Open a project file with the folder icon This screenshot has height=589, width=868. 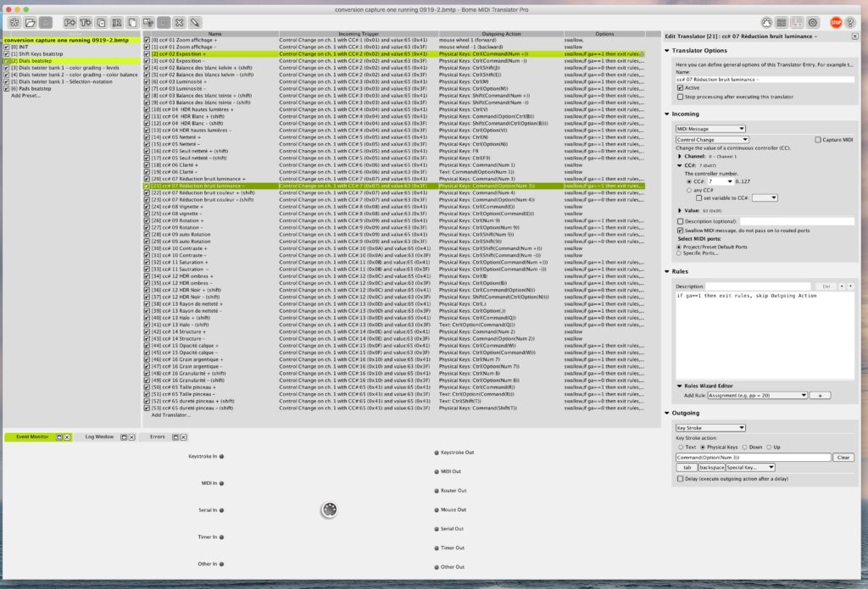30,23
